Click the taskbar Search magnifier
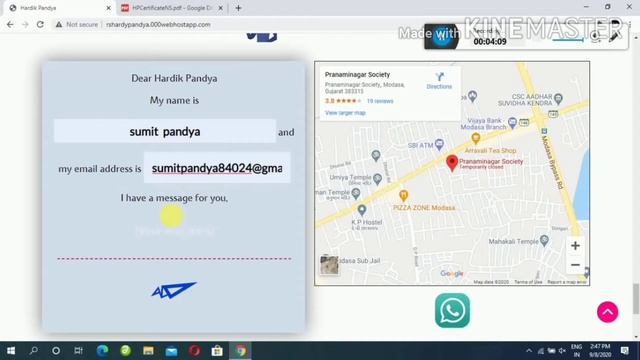Image resolution: width=640 pixels, height=360 pixels. point(33,350)
